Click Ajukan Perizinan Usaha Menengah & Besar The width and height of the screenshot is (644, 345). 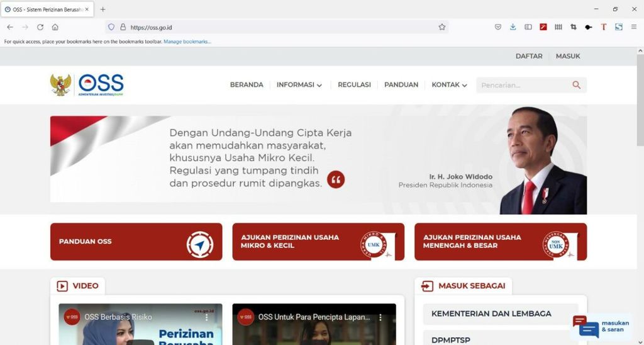501,242
